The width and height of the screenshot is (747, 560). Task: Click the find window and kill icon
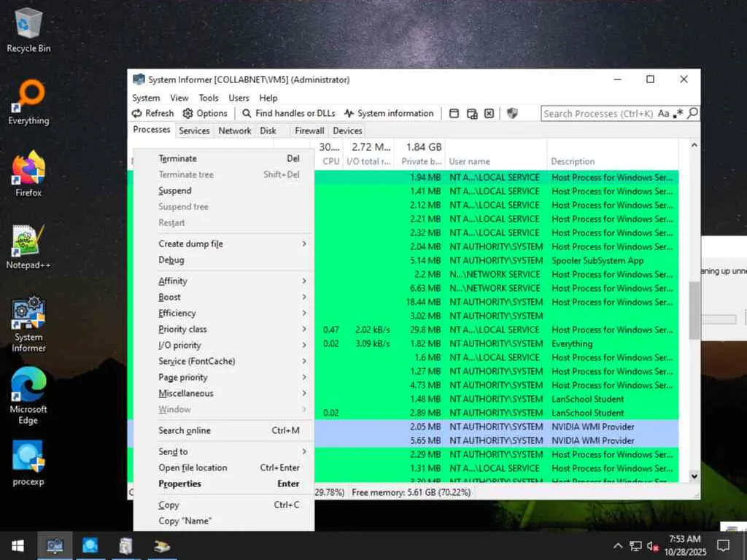489,113
